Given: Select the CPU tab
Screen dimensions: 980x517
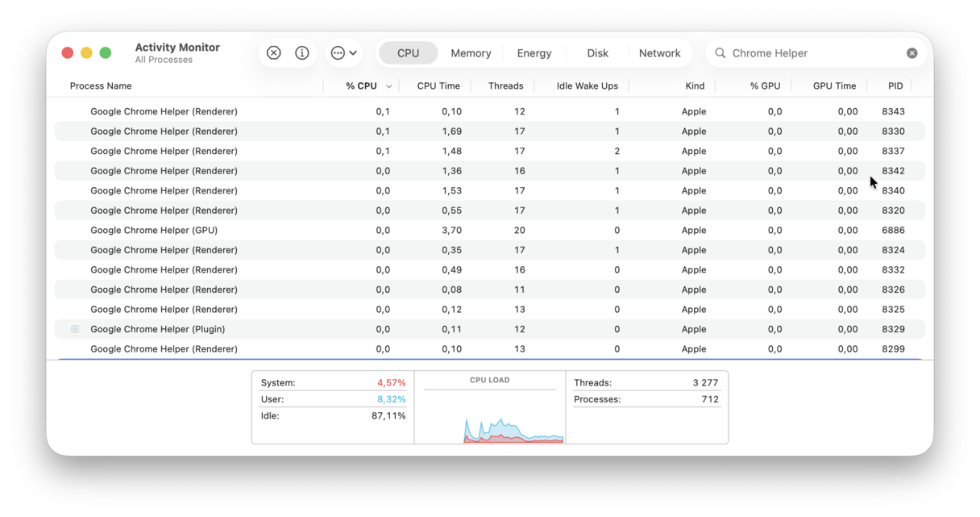Looking at the screenshot, I should 408,52.
